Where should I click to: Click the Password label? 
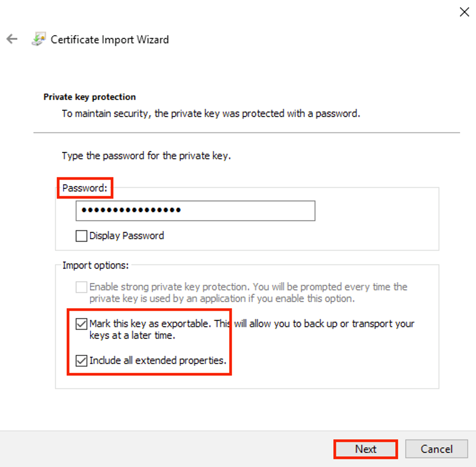(x=85, y=188)
